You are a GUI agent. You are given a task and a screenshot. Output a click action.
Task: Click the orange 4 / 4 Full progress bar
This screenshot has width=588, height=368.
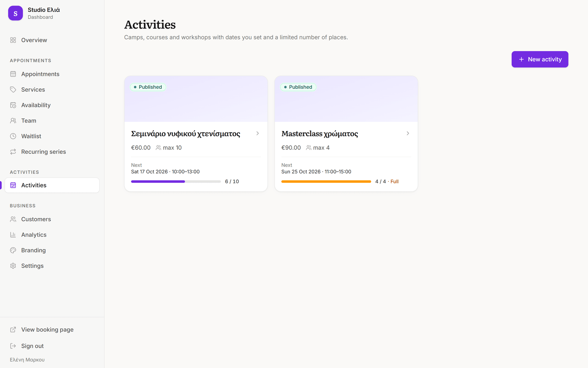pyautogui.click(x=326, y=181)
